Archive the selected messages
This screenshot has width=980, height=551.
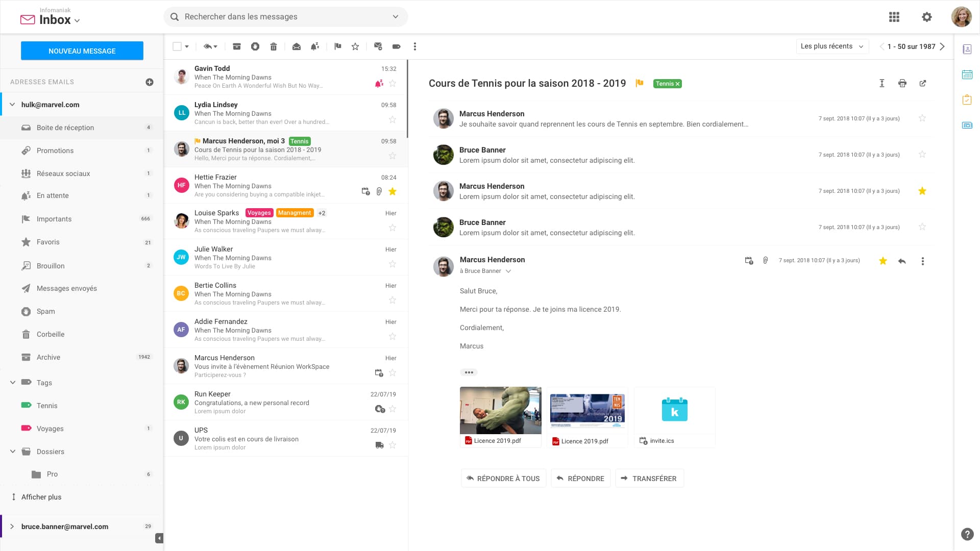pyautogui.click(x=237, y=46)
